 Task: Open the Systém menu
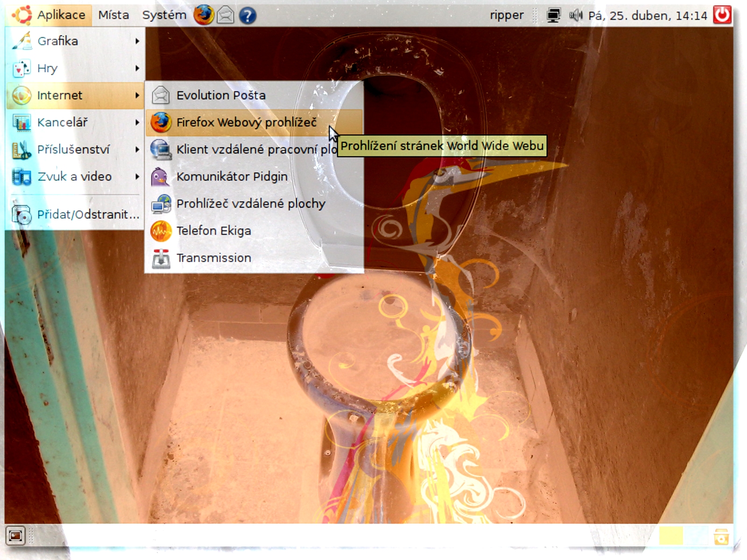pyautogui.click(x=164, y=15)
